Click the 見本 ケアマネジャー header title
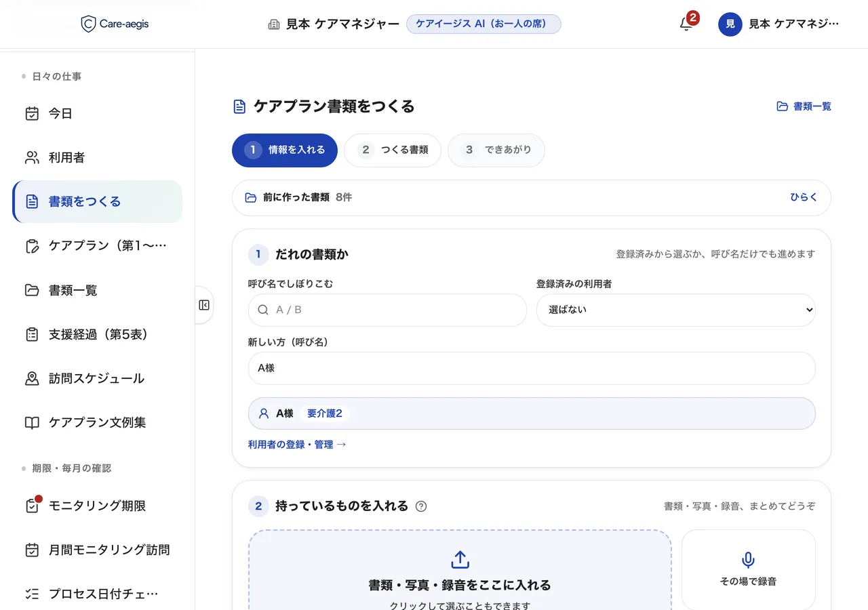868x610 pixels. point(342,24)
